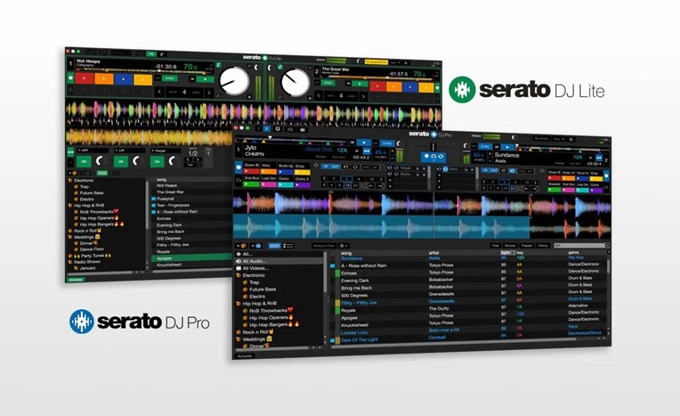Click the yellow Drop cue pad on DJ Pro deck 1
This screenshot has height=416, width=680.
(x=302, y=170)
